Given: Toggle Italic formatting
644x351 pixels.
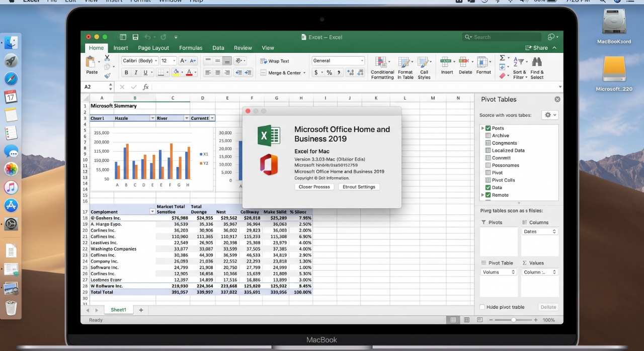Looking at the screenshot, I should tap(136, 72).
